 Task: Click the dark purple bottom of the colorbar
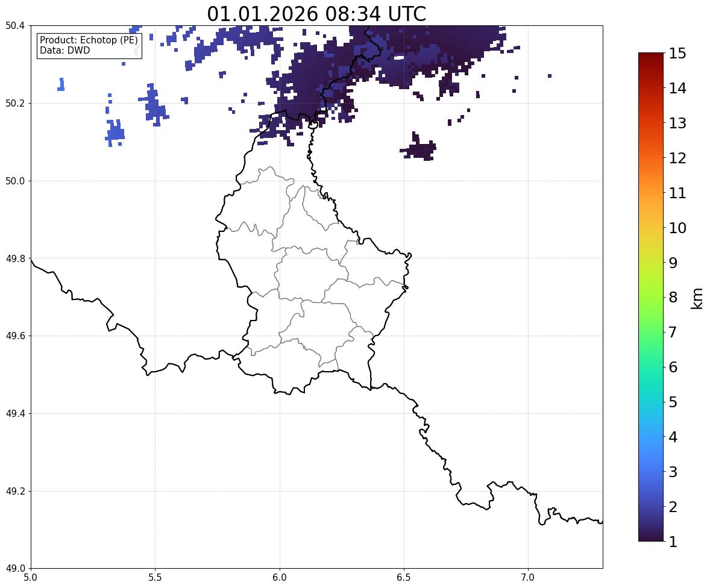pos(651,536)
